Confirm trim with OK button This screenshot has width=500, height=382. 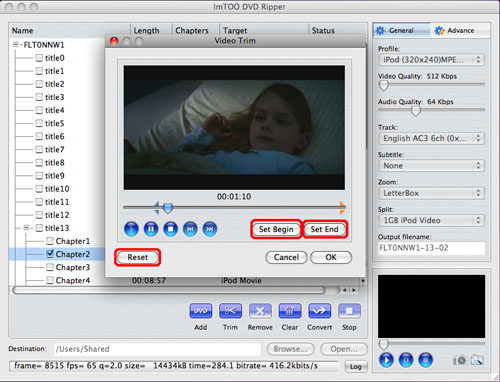point(331,257)
